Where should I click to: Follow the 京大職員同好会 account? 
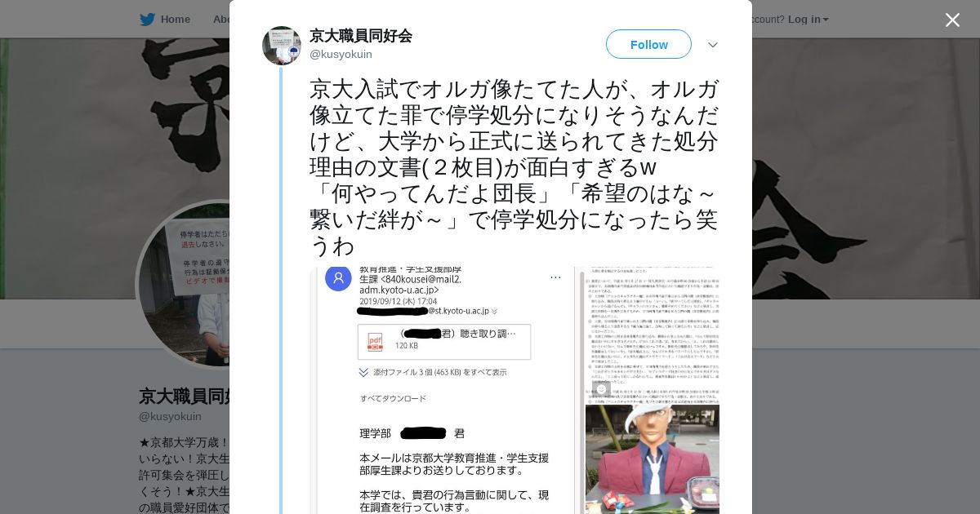pyautogui.click(x=648, y=44)
